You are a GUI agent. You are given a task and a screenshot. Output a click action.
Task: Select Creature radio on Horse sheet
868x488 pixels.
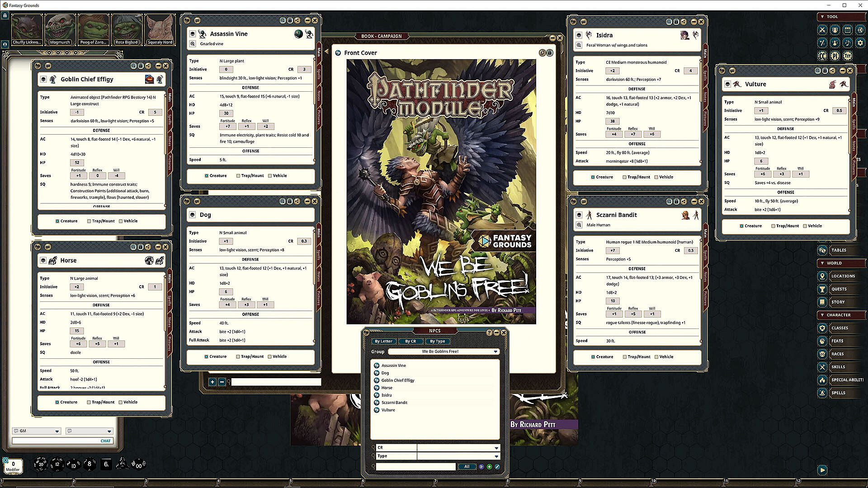(57, 402)
